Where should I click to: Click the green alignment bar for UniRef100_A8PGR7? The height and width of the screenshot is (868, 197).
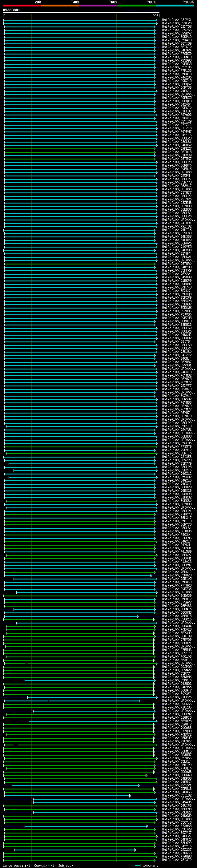click(82, 555)
